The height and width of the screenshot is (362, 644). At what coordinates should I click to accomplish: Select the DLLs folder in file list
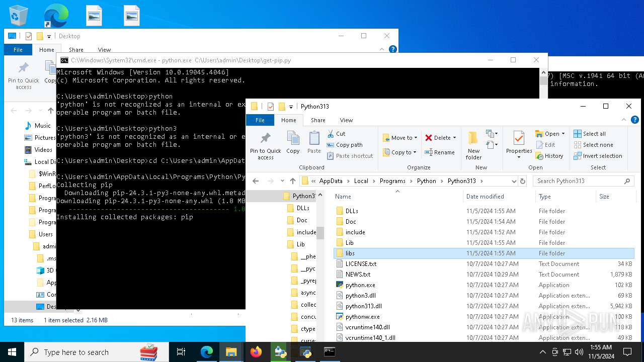[352, 211]
